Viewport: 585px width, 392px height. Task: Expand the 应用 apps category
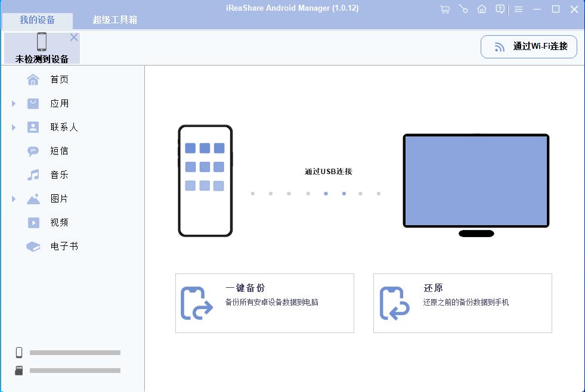click(13, 103)
